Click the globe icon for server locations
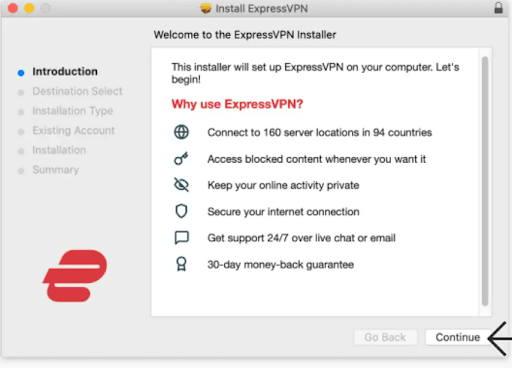The height and width of the screenshot is (368, 512). click(181, 132)
